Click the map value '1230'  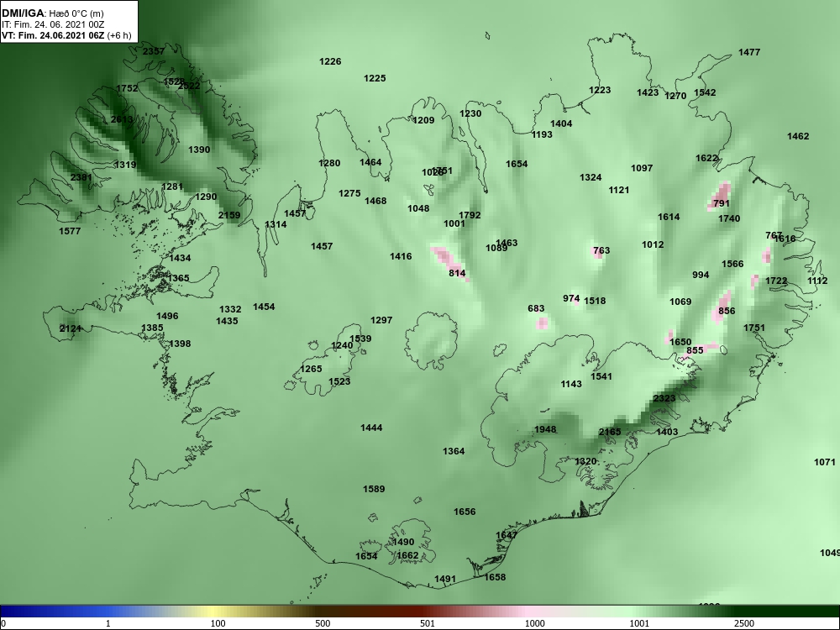[x=470, y=113]
